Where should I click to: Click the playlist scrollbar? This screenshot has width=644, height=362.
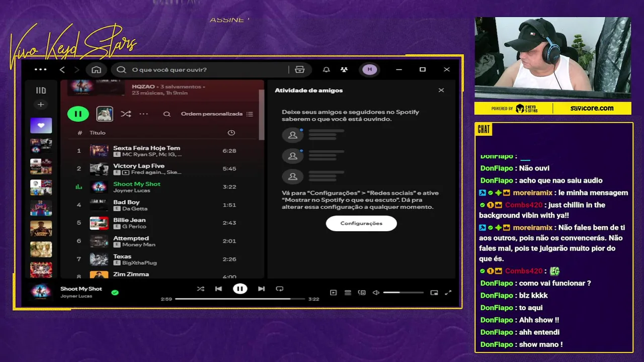click(261, 115)
